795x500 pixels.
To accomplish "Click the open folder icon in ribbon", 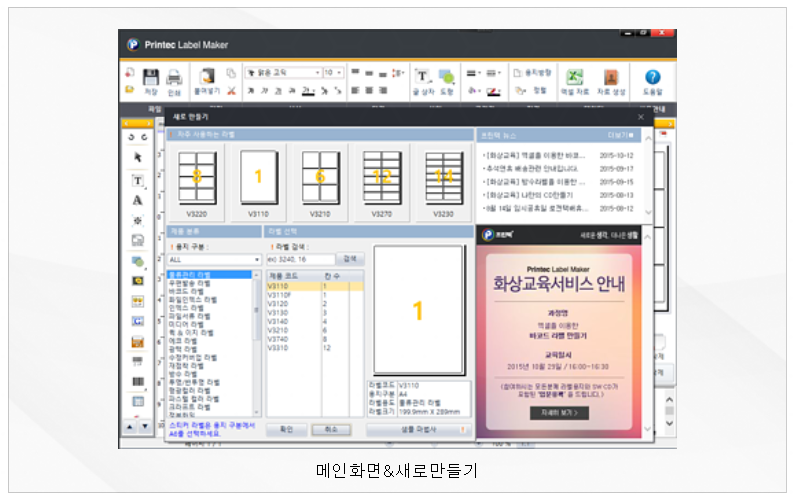I will [130, 89].
